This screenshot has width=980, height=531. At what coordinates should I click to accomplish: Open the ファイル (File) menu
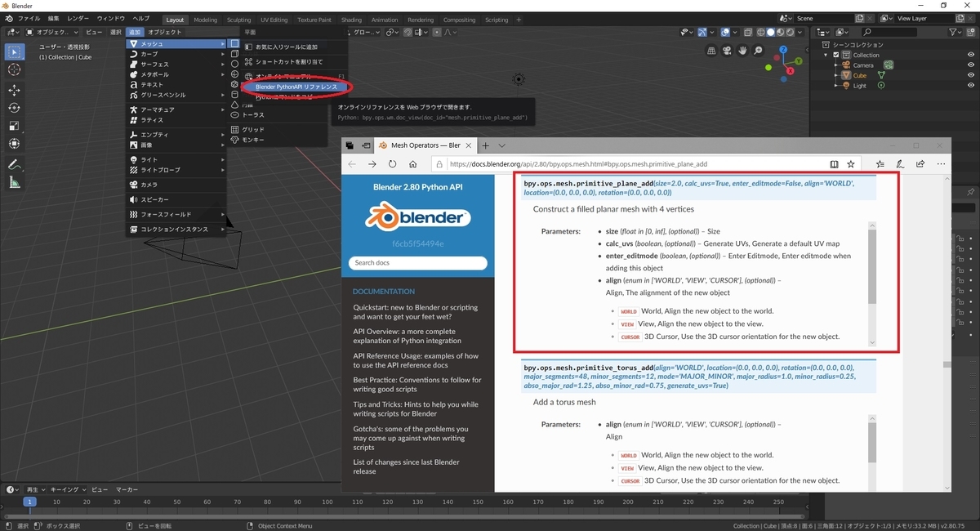[29, 18]
